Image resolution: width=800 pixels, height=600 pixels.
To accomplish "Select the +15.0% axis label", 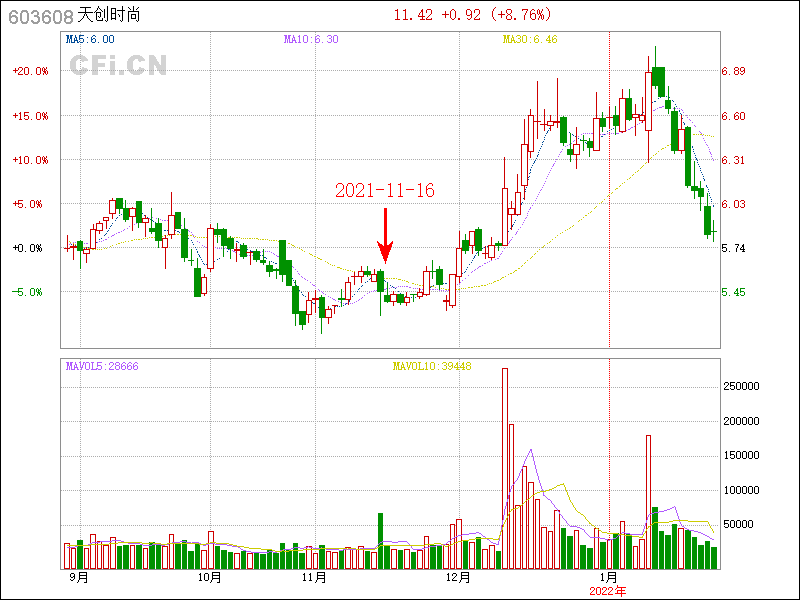I will tap(30, 116).
